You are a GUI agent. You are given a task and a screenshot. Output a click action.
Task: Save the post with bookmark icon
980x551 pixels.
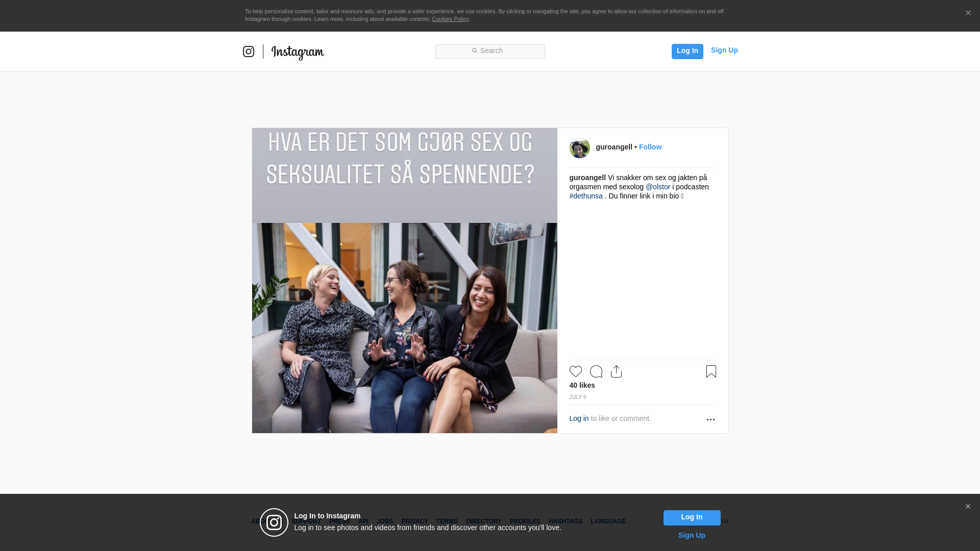click(x=711, y=371)
